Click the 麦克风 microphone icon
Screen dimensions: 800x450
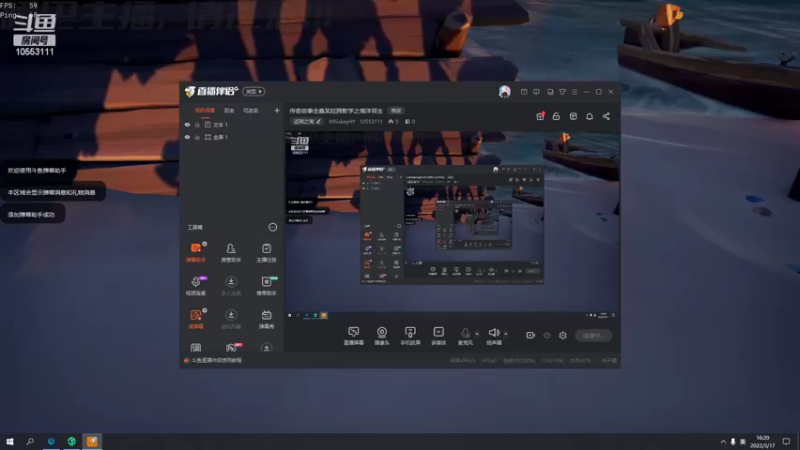pyautogui.click(x=465, y=333)
